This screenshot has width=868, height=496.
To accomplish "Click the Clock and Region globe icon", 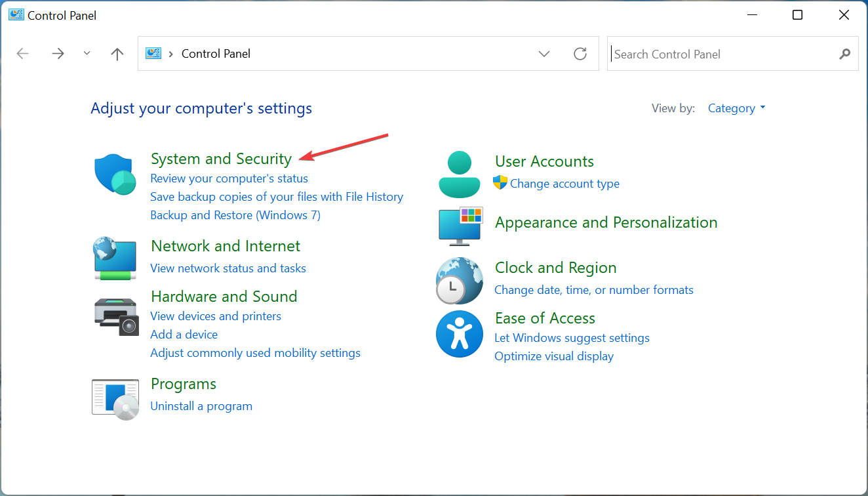I will pyautogui.click(x=460, y=280).
